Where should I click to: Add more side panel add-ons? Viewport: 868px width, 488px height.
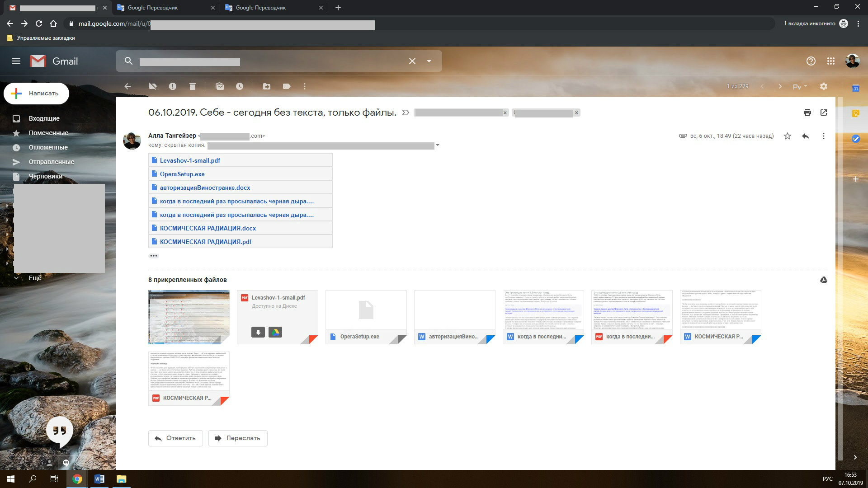pos(855,179)
